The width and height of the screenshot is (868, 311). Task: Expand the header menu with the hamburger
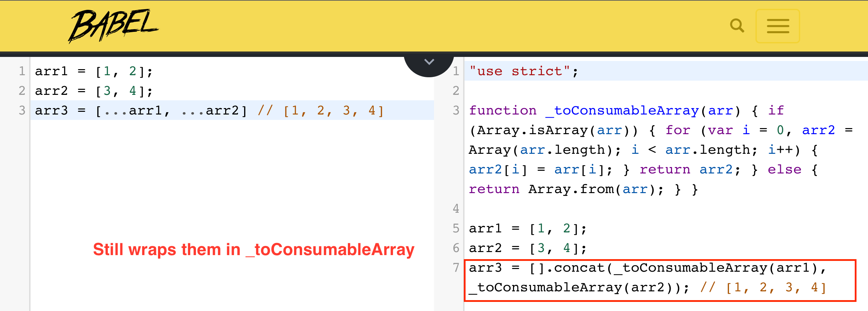[778, 26]
